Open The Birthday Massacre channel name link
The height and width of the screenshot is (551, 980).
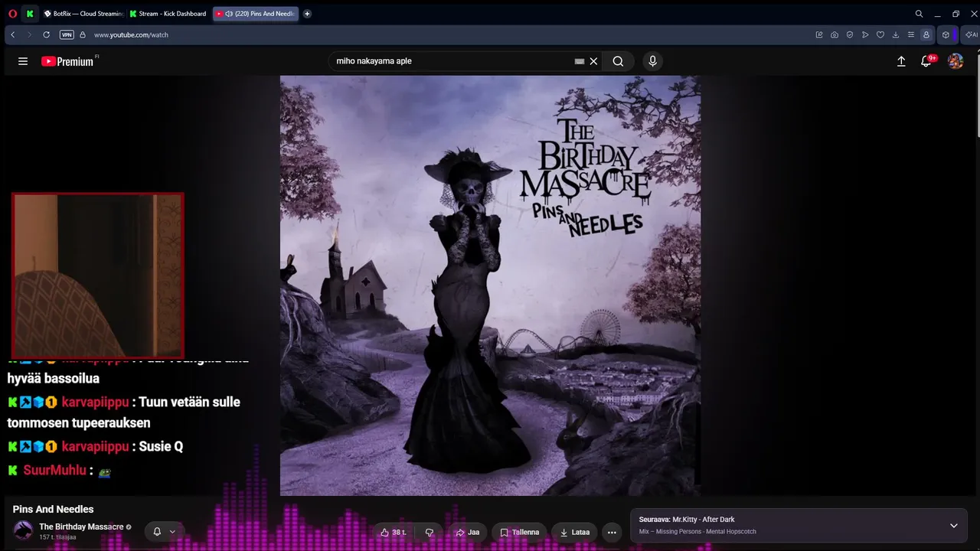pyautogui.click(x=81, y=527)
